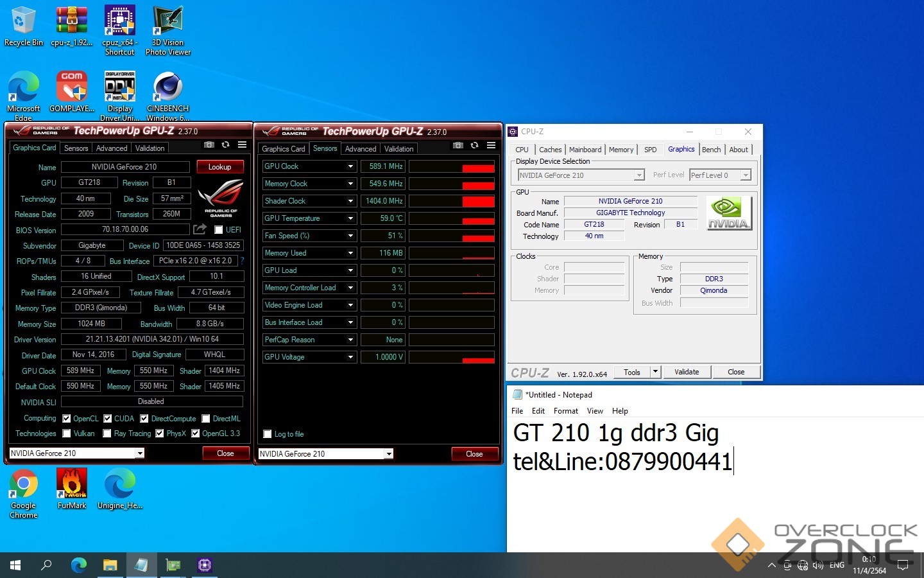Screen dimensions: 924x578
Task: Switch to the Advanced tab in left GPU-Z
Action: 112,148
